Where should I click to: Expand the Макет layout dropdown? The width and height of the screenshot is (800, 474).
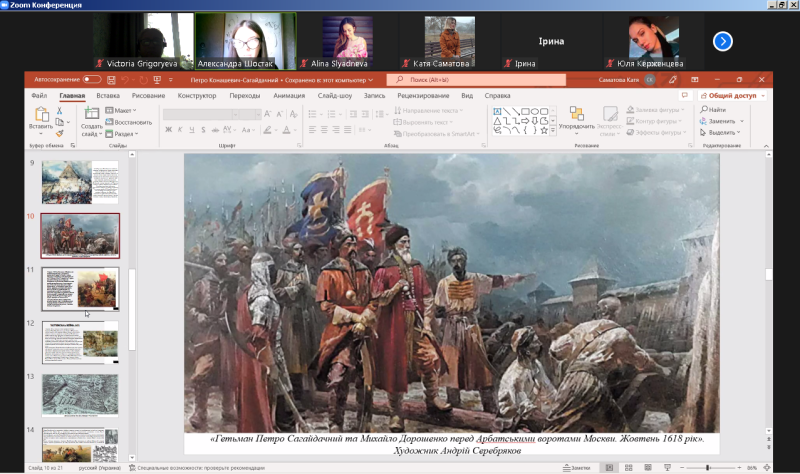coord(120,110)
